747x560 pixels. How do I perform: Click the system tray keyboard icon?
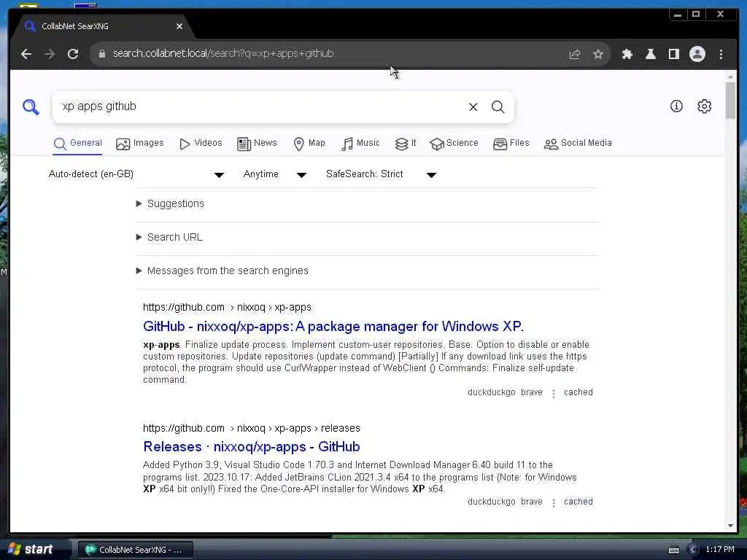point(673,550)
